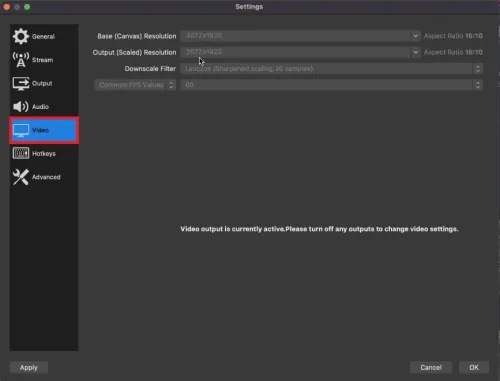
Task: Click the Cancel button
Action: coord(431,367)
